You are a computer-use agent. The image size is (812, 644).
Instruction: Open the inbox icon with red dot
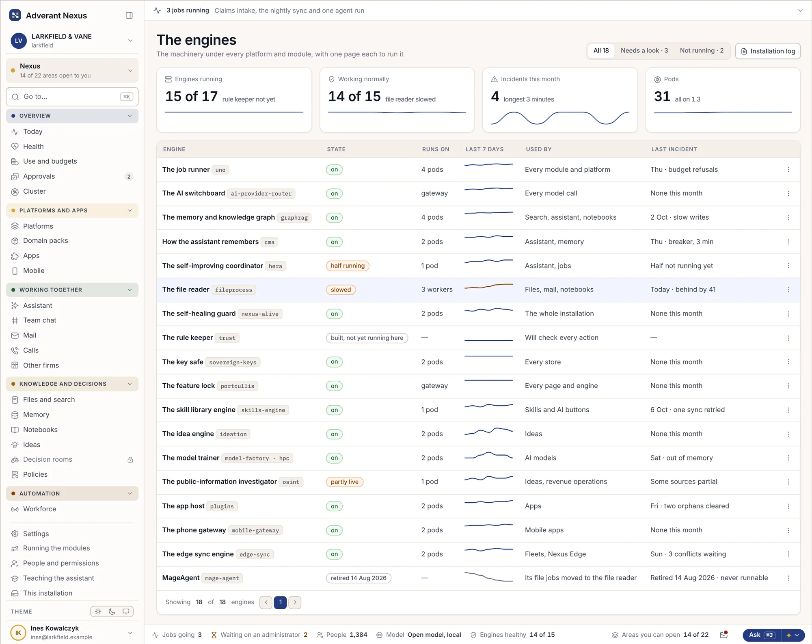(x=723, y=635)
